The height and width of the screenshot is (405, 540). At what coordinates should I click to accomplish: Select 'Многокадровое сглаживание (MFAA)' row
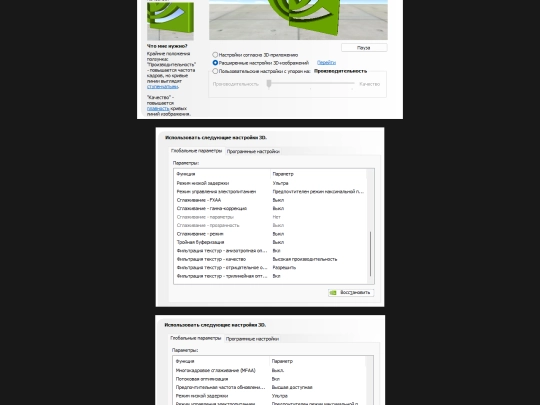click(x=270, y=371)
